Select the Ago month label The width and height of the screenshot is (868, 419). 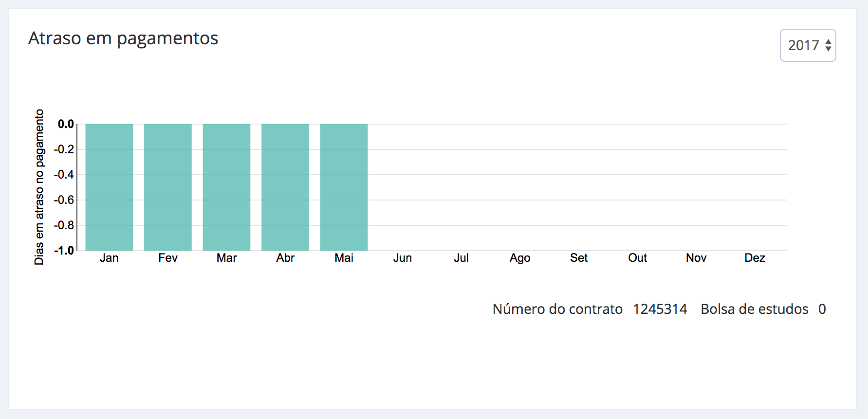tap(520, 258)
